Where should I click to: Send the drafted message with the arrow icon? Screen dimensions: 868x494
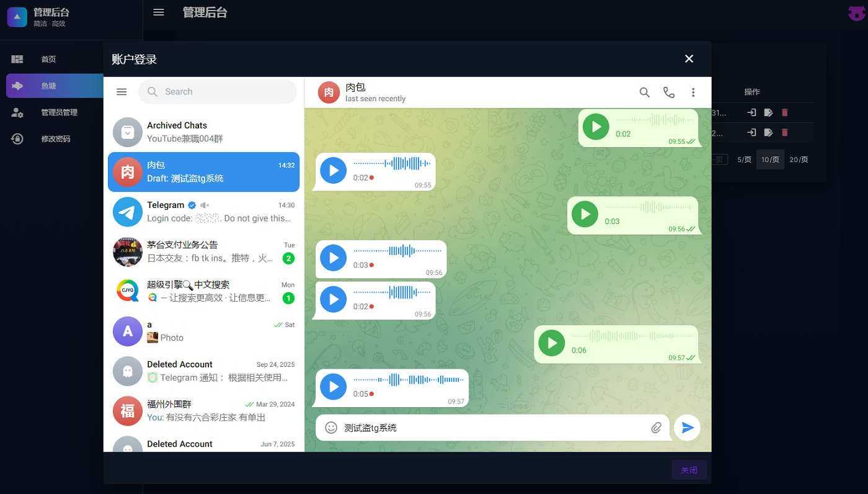pos(687,428)
